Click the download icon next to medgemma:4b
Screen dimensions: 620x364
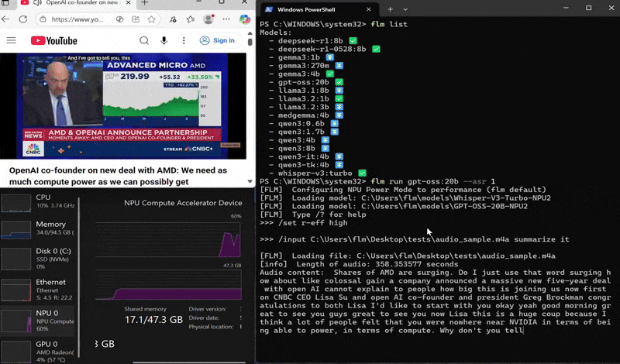(339, 115)
